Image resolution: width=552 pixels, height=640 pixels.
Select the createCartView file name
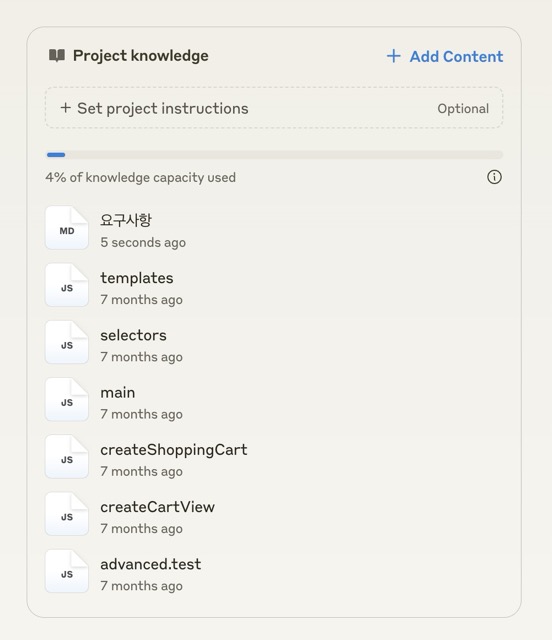point(158,507)
